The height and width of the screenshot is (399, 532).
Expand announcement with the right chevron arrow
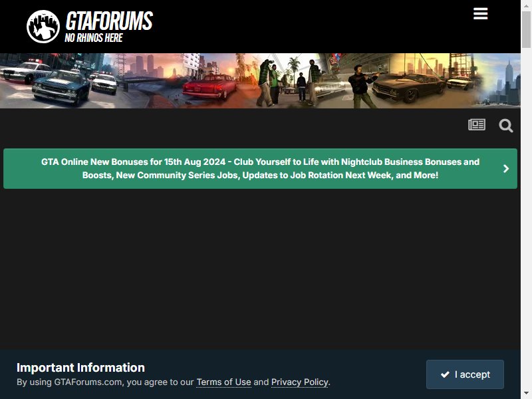tap(506, 169)
